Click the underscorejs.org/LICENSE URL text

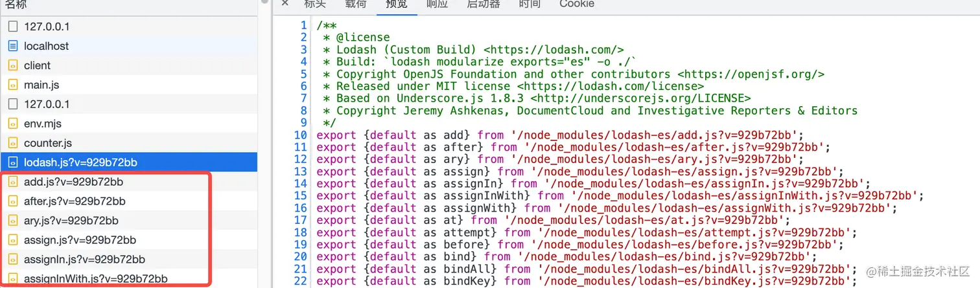tap(640, 98)
